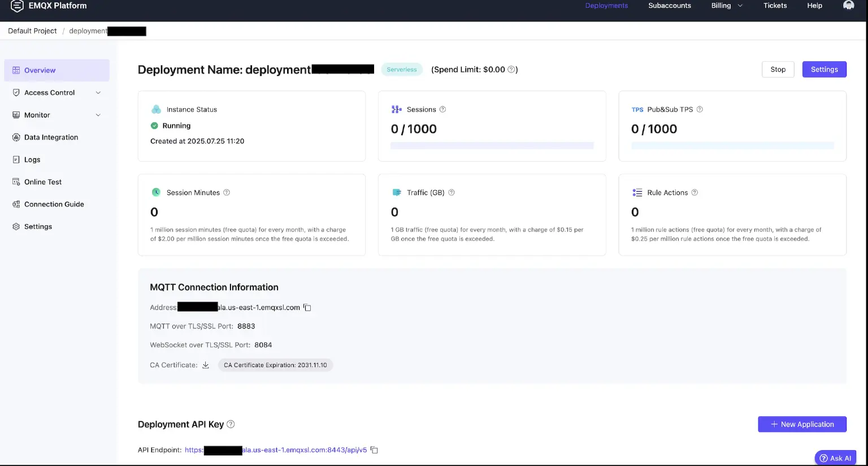
Task: Expand the Access Control sidebar menu
Action: [x=57, y=93]
